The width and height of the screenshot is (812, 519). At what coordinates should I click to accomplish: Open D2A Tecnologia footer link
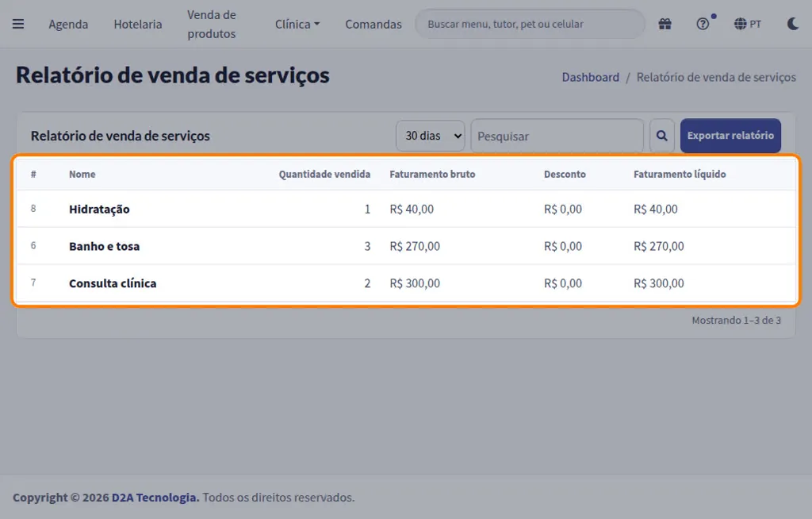[x=155, y=498]
